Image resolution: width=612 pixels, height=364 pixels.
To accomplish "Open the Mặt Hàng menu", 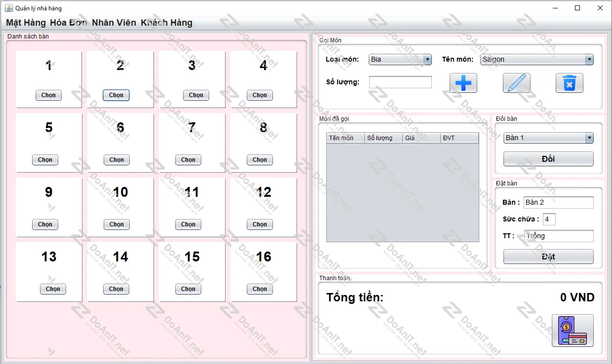I will pyautogui.click(x=26, y=23).
